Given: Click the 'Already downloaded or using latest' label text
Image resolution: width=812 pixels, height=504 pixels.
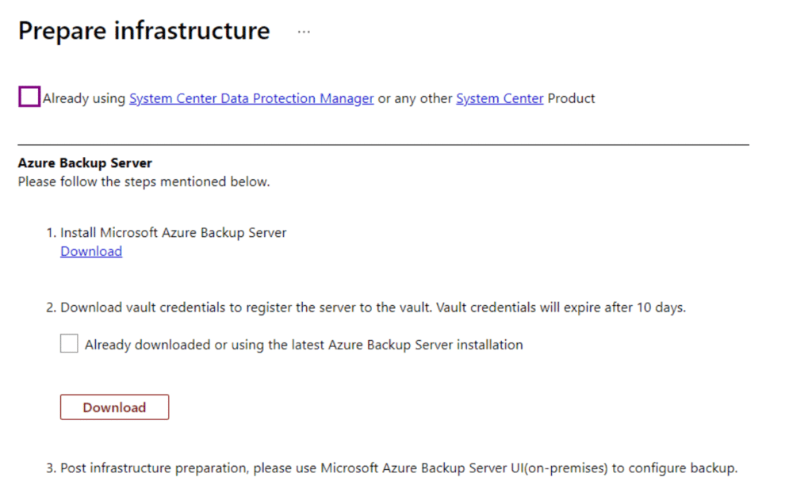Looking at the screenshot, I should click(x=304, y=345).
